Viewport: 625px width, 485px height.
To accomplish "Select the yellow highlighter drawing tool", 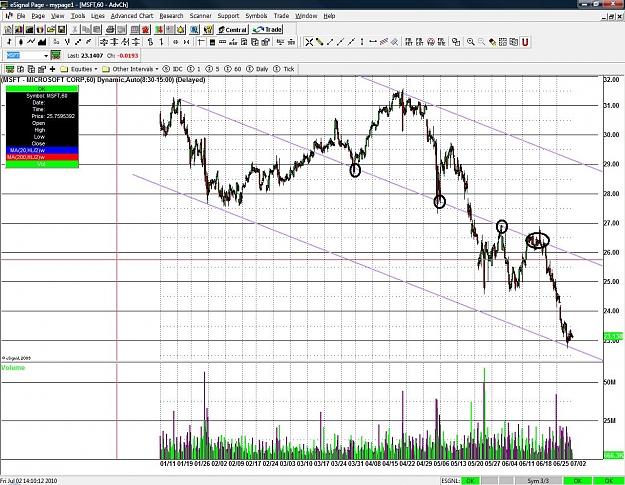I will [x=319, y=42].
